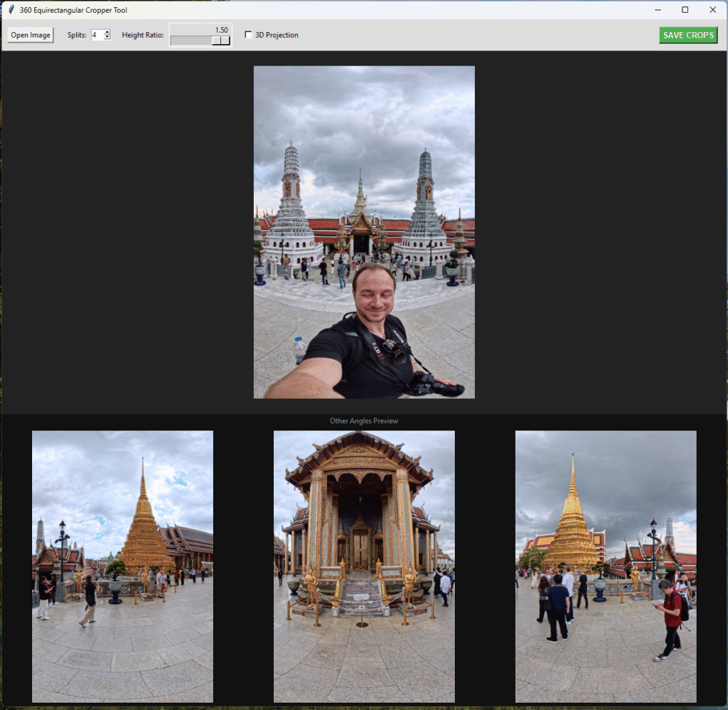Select the main selfie preview image
This screenshot has height=710, width=728.
pyautogui.click(x=364, y=232)
